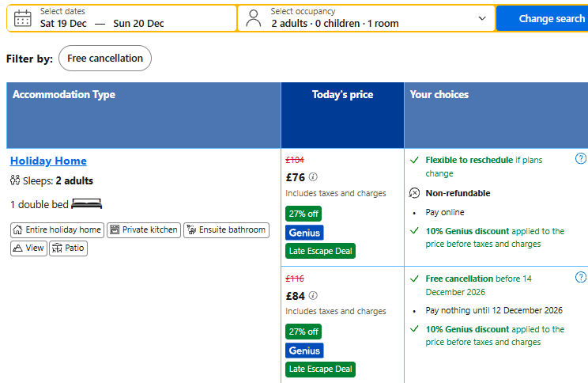Click the sleeps guests icon
The image size is (588, 383).
click(x=15, y=180)
